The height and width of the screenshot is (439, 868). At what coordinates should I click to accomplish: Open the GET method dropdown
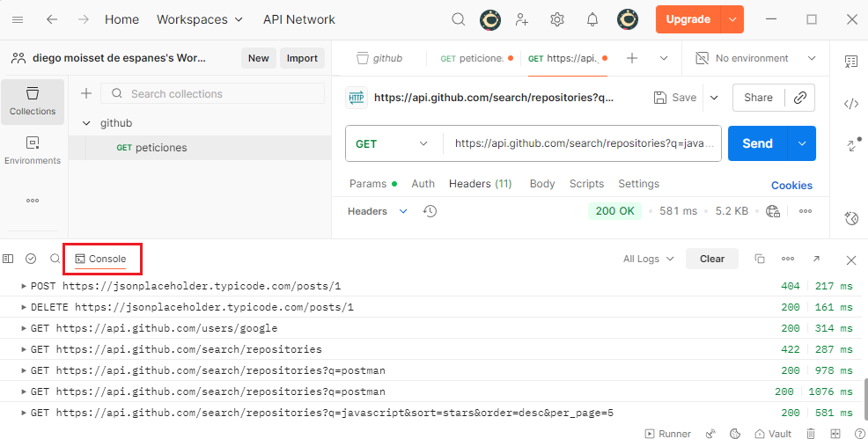(x=392, y=143)
